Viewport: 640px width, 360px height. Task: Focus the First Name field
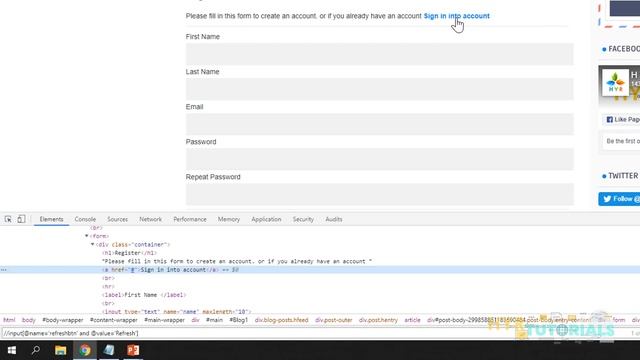pyautogui.click(x=380, y=54)
